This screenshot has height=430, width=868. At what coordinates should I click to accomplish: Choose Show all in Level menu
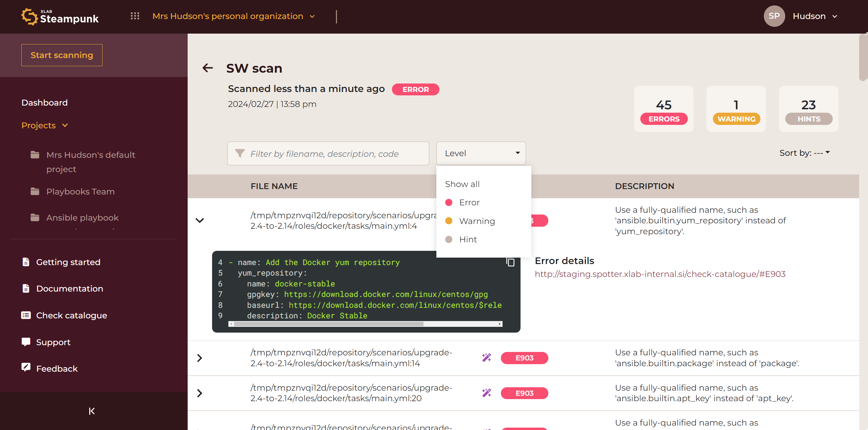coord(462,184)
